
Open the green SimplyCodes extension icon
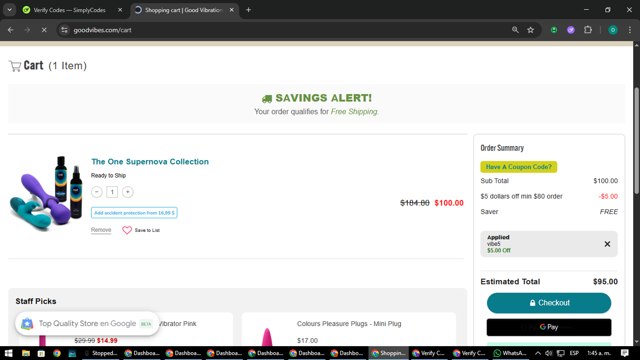[x=554, y=30]
